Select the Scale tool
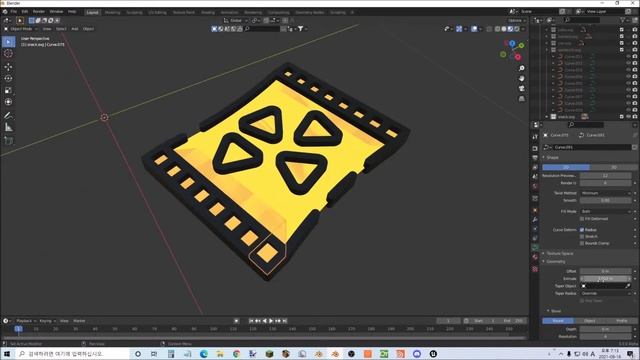Viewport: 640px width, 360px height. [x=8, y=90]
